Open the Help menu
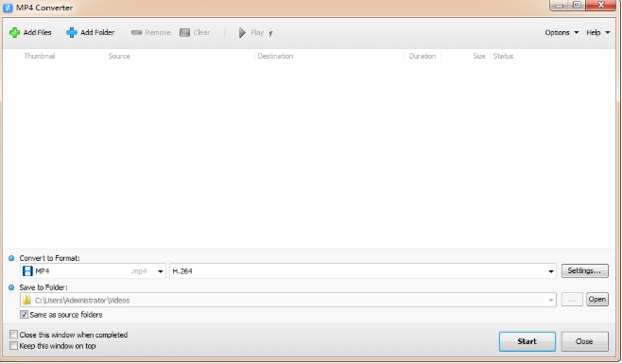 [x=597, y=32]
